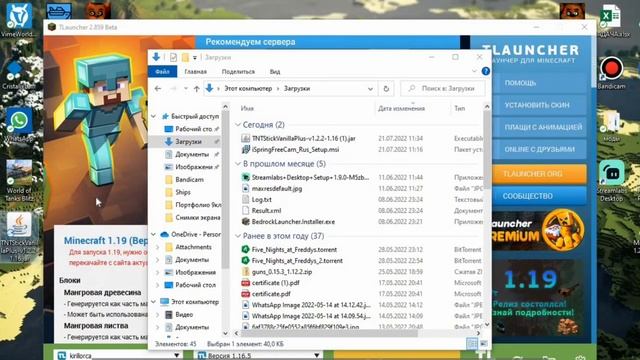The height and width of the screenshot is (360, 640).
Task: Select WhatsApp Image 14.12.42 file
Action: tap(311, 305)
